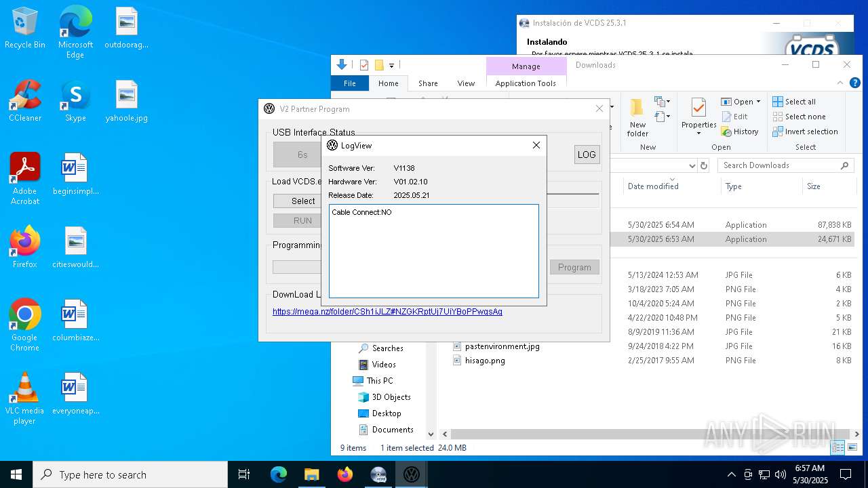
Task: Select the everyoneap Word document on the desktop
Action: pyautogui.click(x=75, y=394)
